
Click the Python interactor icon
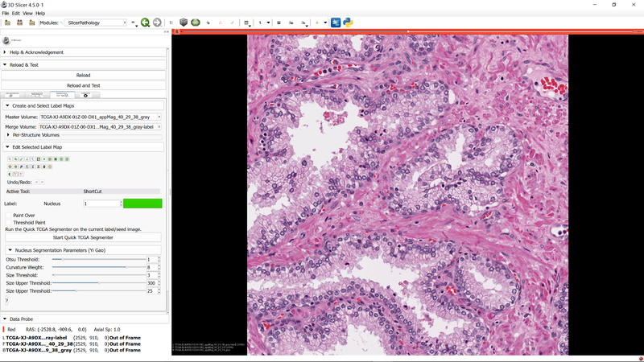tap(348, 23)
